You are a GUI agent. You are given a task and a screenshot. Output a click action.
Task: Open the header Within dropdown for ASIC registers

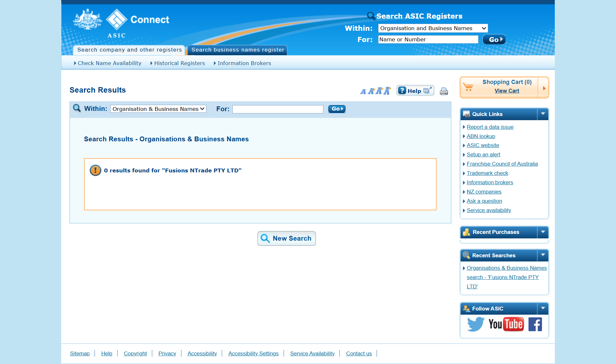[433, 28]
